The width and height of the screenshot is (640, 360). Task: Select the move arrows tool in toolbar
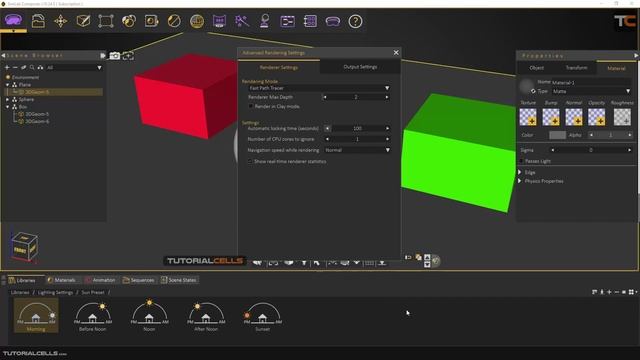[61, 21]
